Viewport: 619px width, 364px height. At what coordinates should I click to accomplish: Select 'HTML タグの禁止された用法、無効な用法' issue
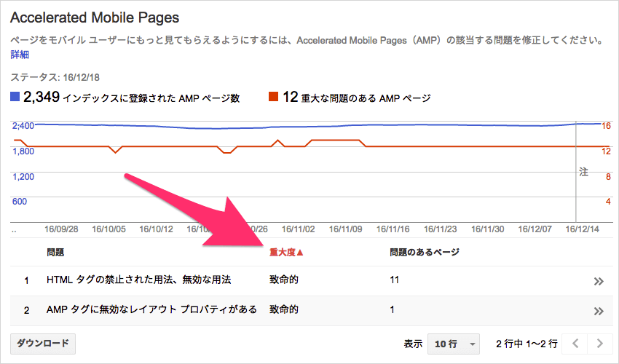[138, 280]
